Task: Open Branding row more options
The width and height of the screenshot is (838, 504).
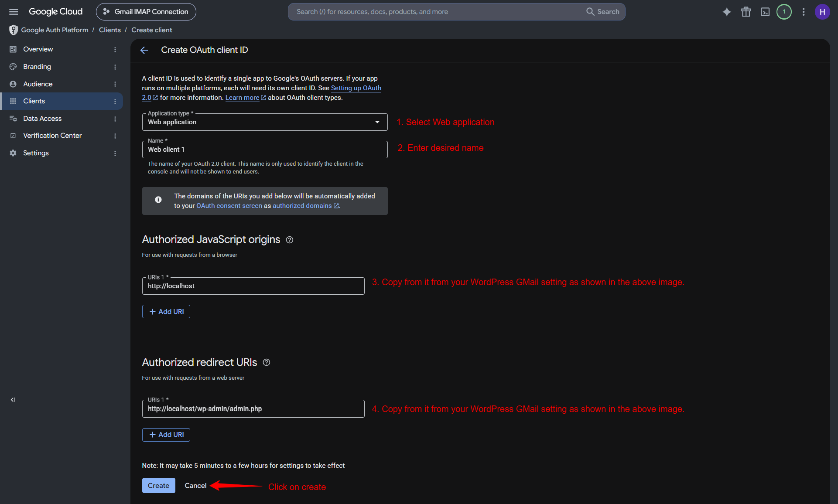Action: tap(115, 67)
